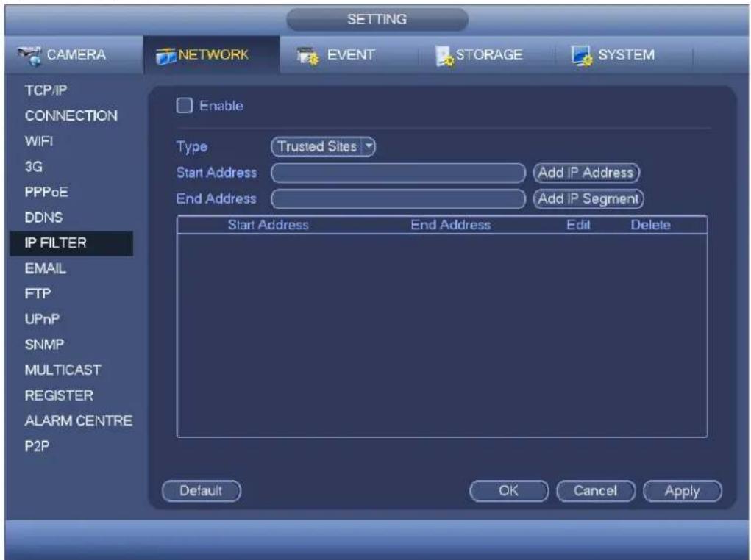Screen dimensions: 751x560
Task: Open WIFI settings in sidebar
Action: point(39,140)
